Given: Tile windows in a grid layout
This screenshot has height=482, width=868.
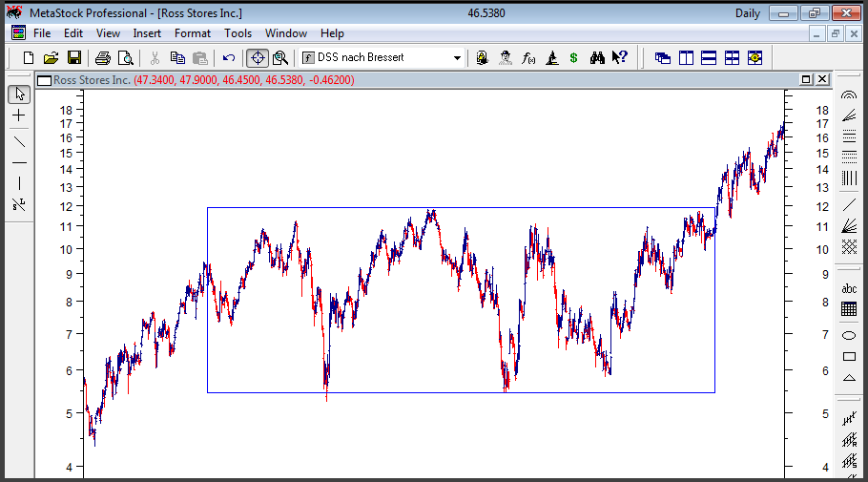Looking at the screenshot, I should pos(732,57).
